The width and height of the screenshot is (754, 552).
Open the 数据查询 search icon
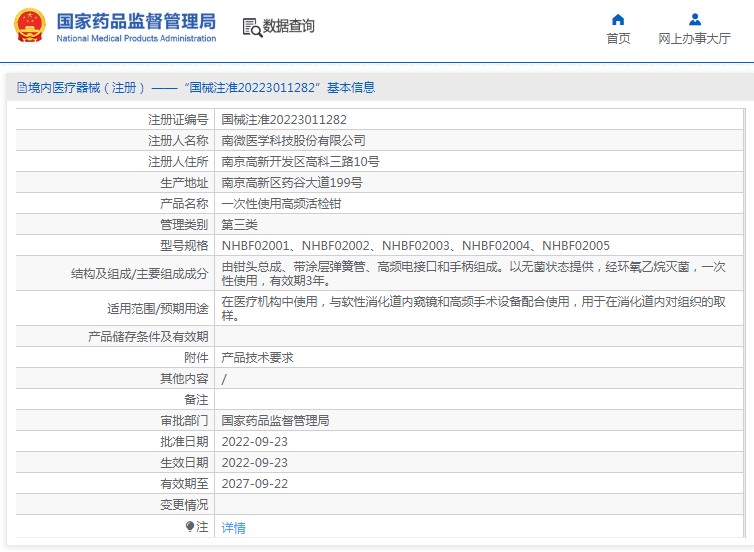pyautogui.click(x=252, y=27)
